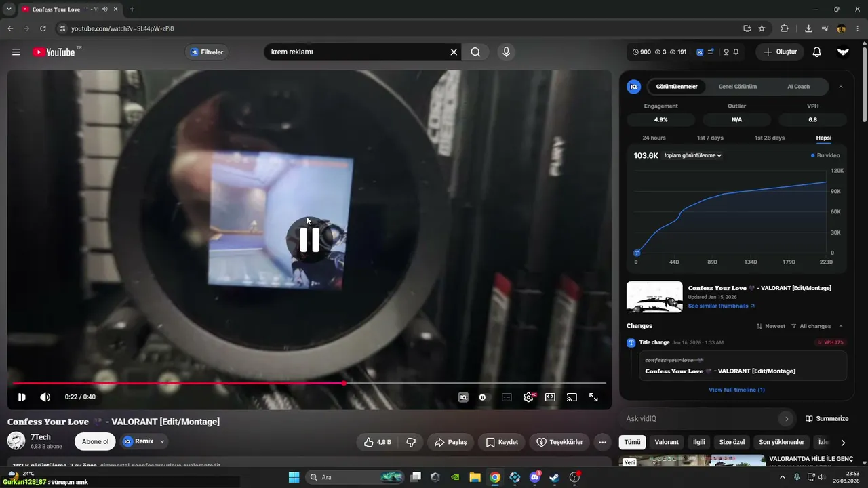Show more chips with right arrow

click(x=843, y=443)
